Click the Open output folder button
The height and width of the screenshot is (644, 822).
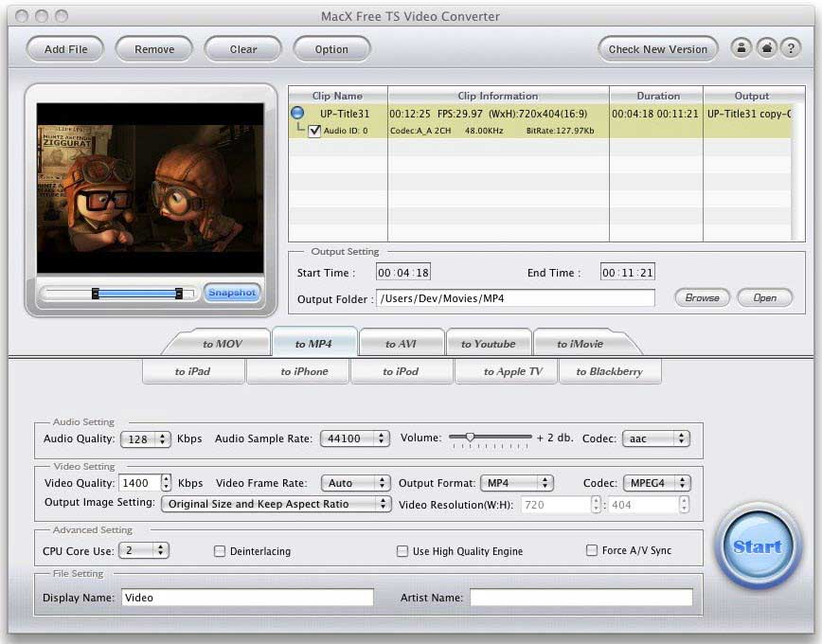pos(765,298)
